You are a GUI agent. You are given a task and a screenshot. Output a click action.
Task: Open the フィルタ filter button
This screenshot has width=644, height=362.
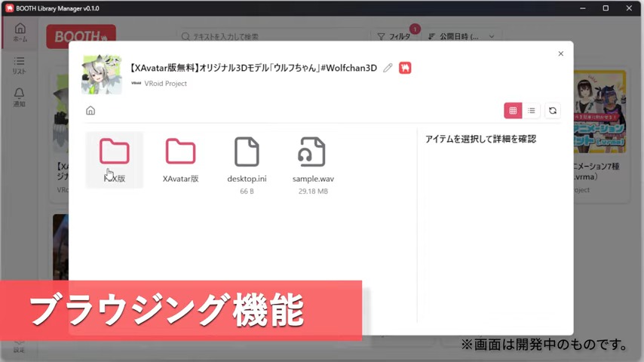[394, 36]
